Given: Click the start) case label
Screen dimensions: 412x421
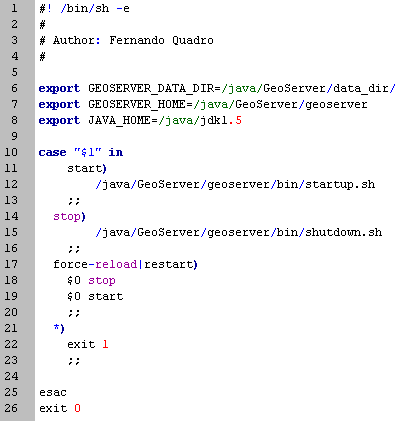Looking at the screenshot, I should click(87, 168).
